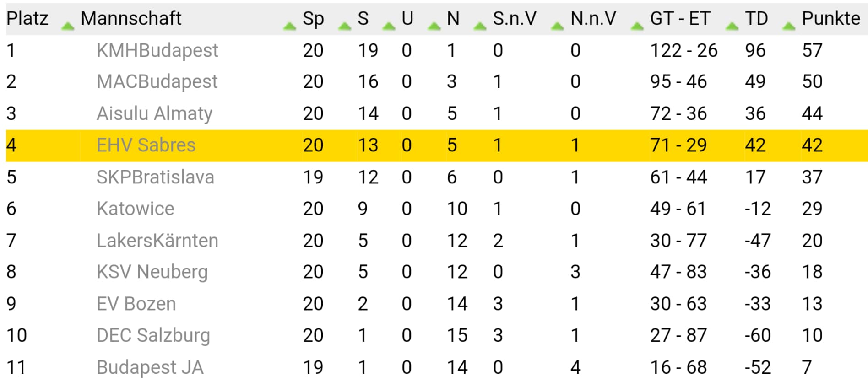The width and height of the screenshot is (868, 387).
Task: Select Katowice team name
Action: click(x=136, y=209)
